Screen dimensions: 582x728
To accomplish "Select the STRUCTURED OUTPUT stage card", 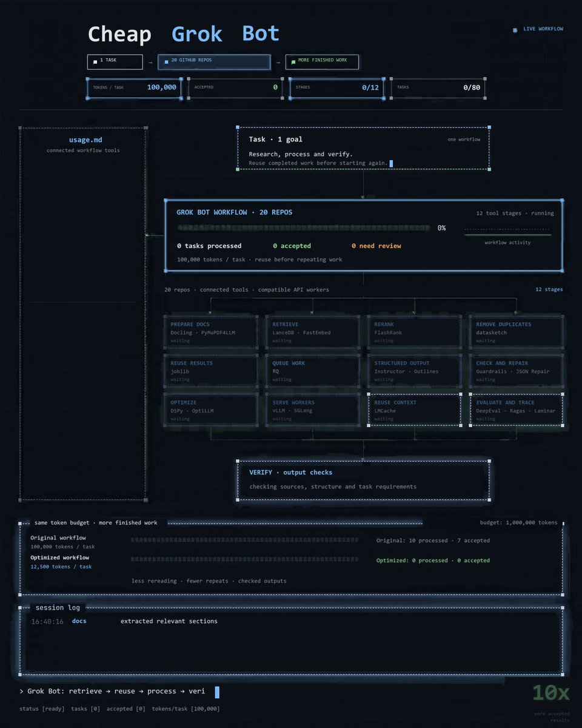I will pos(415,371).
